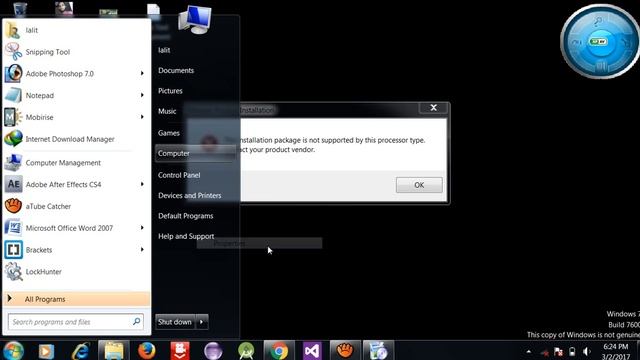Click the lalit user folder icon

(13, 30)
